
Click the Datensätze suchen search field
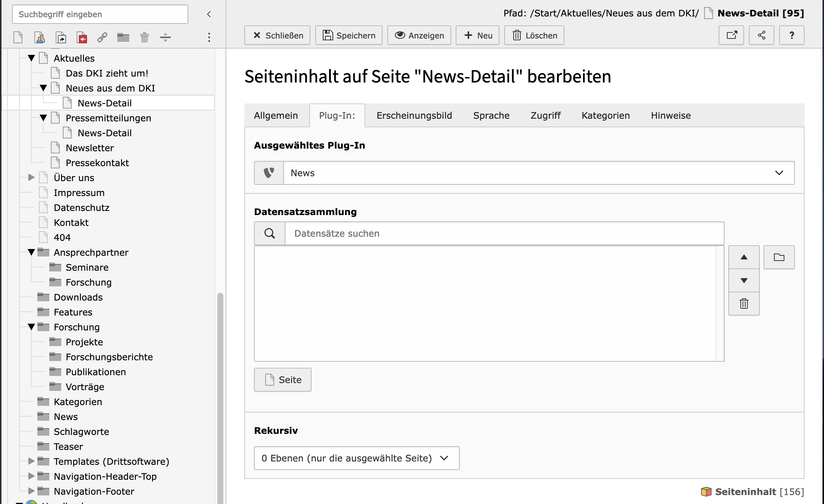504,234
